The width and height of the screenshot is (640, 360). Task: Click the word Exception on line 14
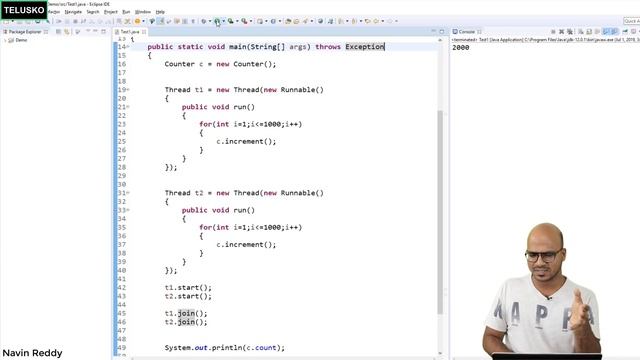[365, 47]
